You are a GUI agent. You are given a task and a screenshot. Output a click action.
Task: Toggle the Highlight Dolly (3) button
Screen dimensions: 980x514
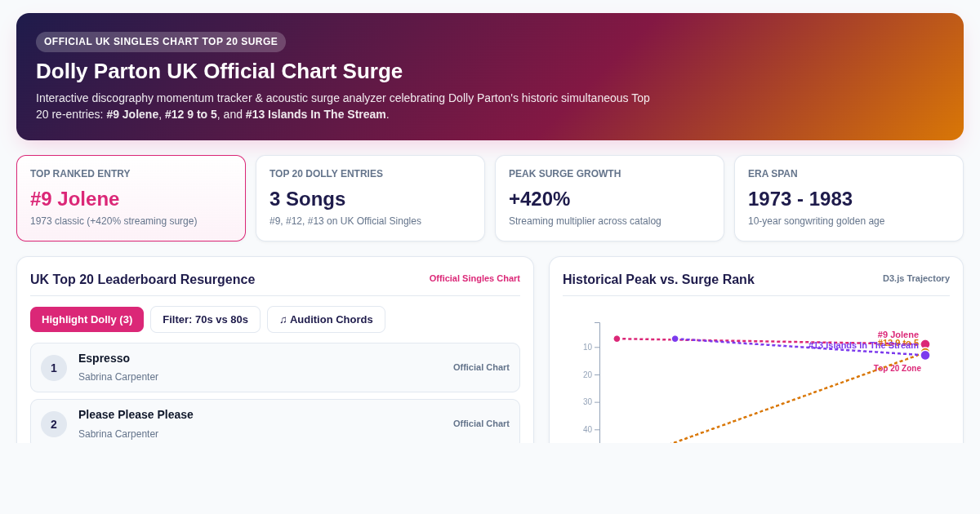(87, 319)
